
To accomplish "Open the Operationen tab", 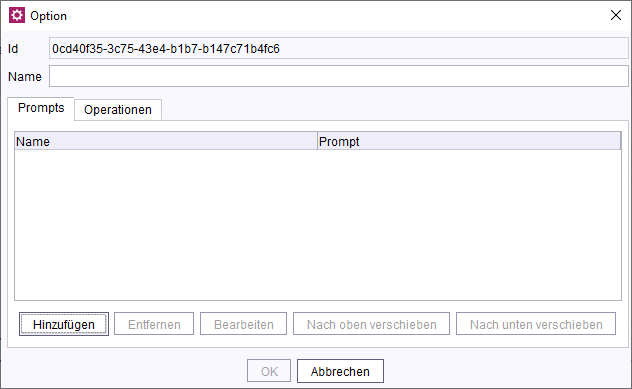I will (118, 110).
